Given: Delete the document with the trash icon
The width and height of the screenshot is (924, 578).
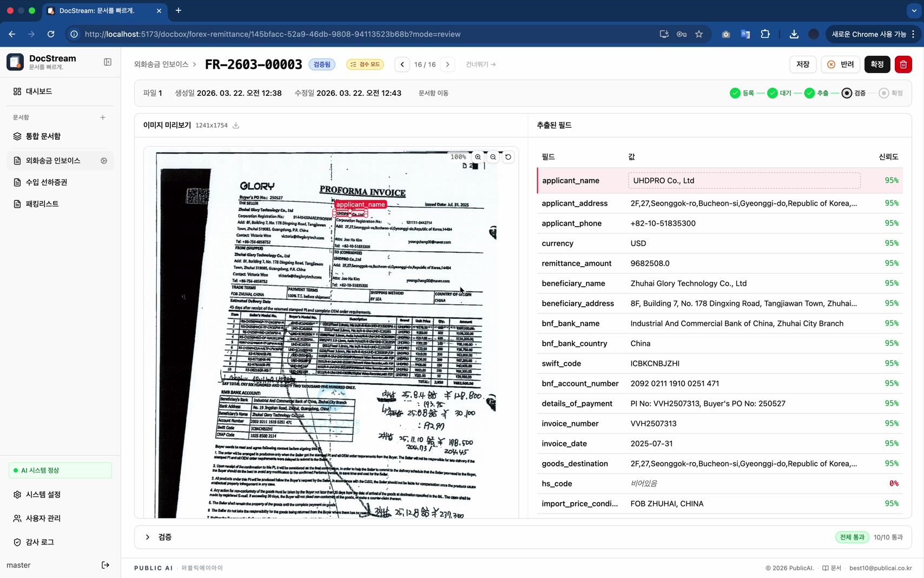Looking at the screenshot, I should click(902, 64).
